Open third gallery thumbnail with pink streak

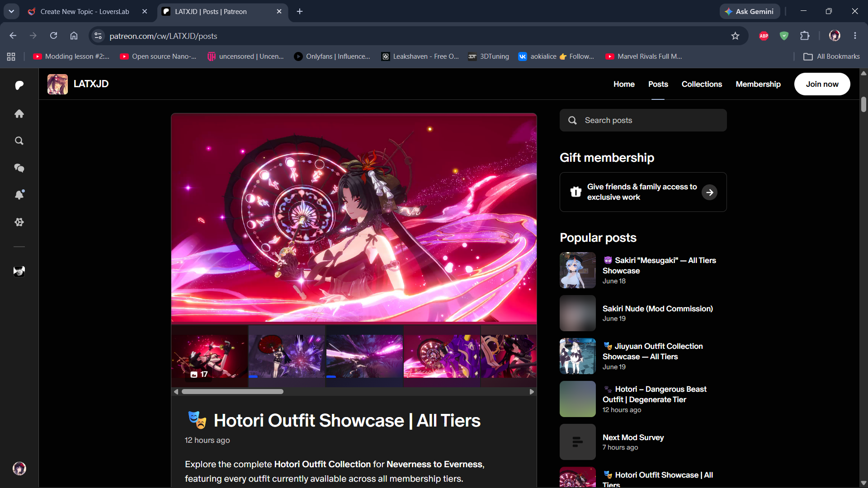click(364, 356)
